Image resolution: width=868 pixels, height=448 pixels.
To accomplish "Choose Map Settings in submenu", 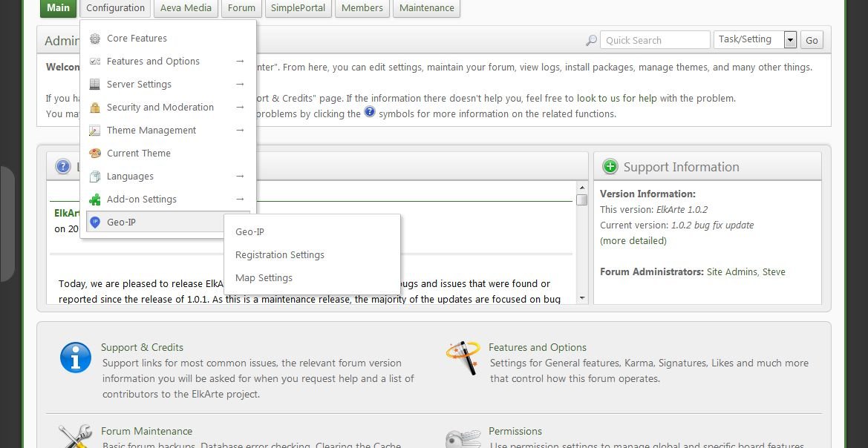I will pyautogui.click(x=264, y=277).
